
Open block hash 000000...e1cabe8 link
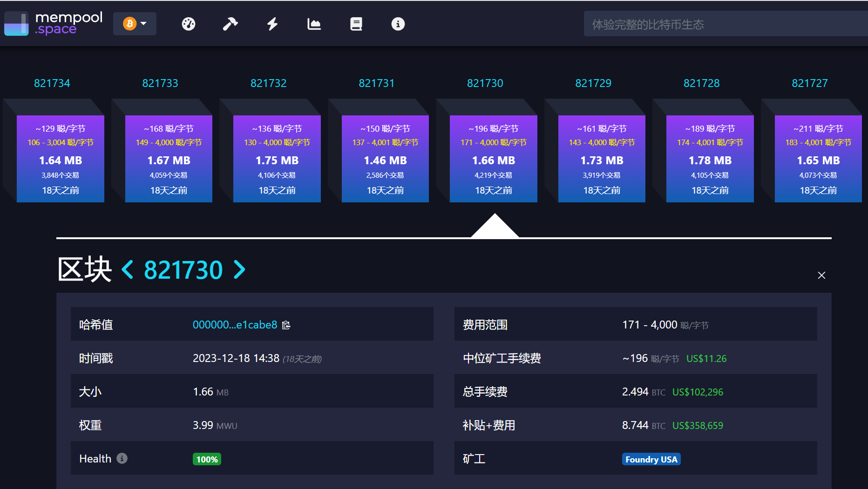[x=235, y=325]
